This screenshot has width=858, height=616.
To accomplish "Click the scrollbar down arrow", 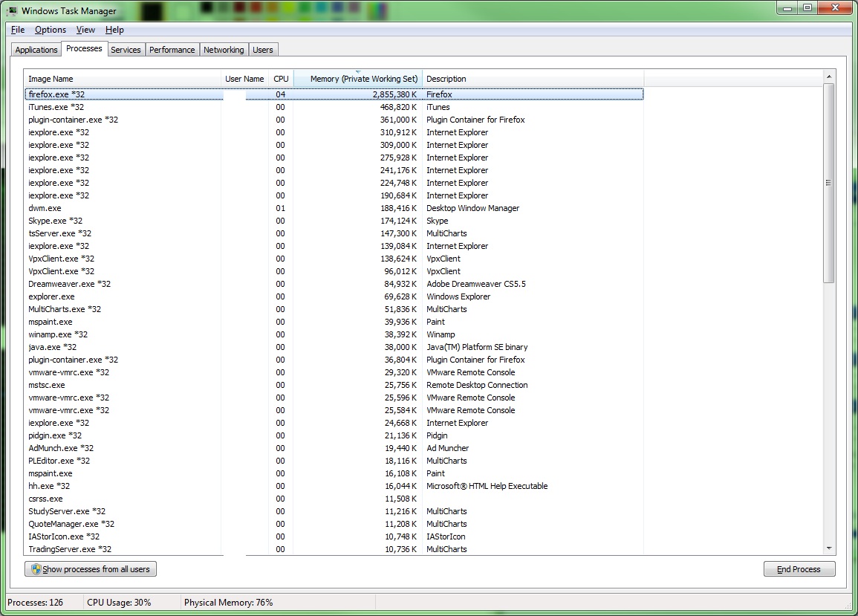I will pos(828,548).
